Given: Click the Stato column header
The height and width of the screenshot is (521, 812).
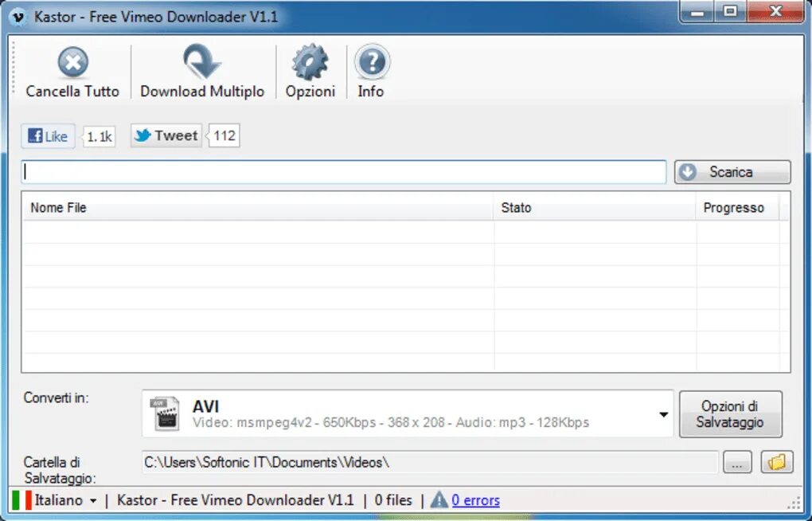Looking at the screenshot, I should (x=594, y=208).
